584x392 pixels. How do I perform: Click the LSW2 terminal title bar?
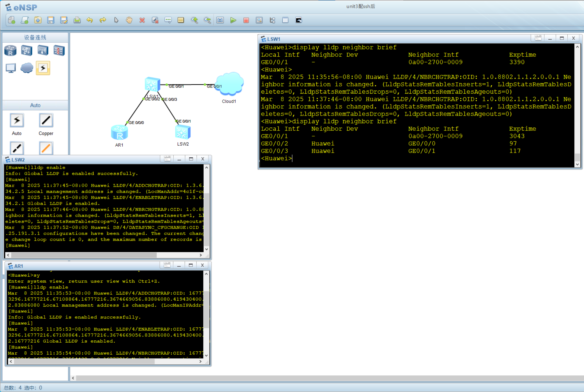[85, 160]
